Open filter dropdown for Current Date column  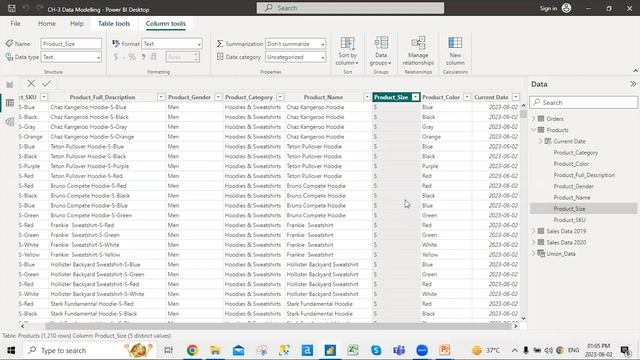pos(516,97)
